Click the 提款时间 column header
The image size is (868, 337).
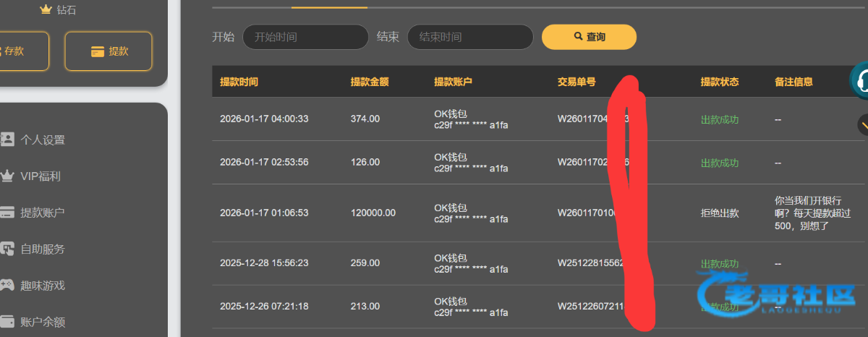pyautogui.click(x=239, y=82)
